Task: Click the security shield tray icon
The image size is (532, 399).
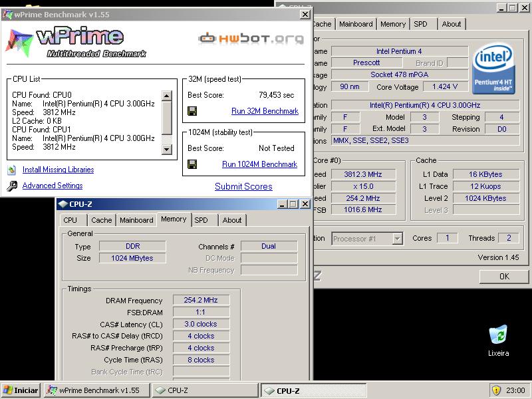Action: pos(496,390)
